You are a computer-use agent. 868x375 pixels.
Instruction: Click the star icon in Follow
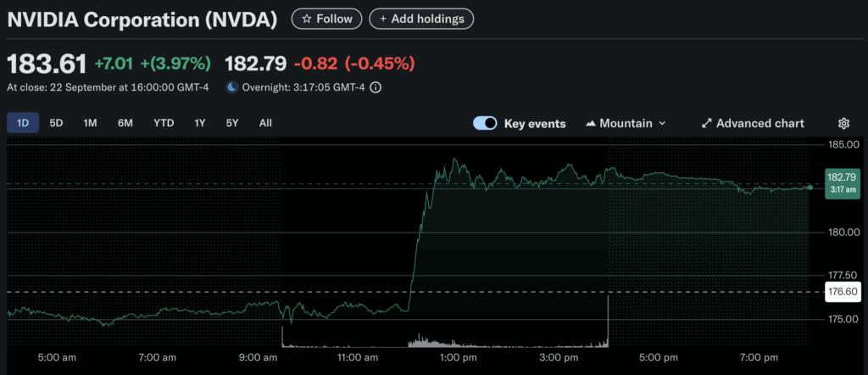pos(307,19)
